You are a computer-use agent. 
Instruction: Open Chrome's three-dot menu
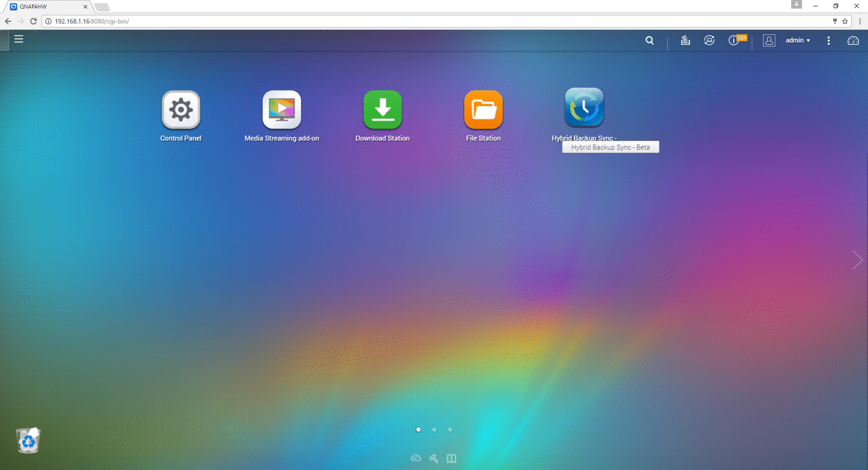pos(860,21)
